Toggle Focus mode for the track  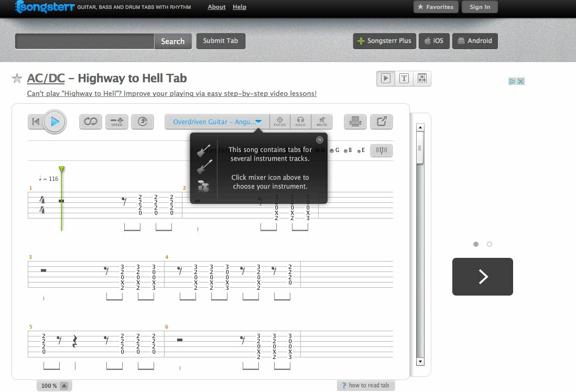click(279, 122)
